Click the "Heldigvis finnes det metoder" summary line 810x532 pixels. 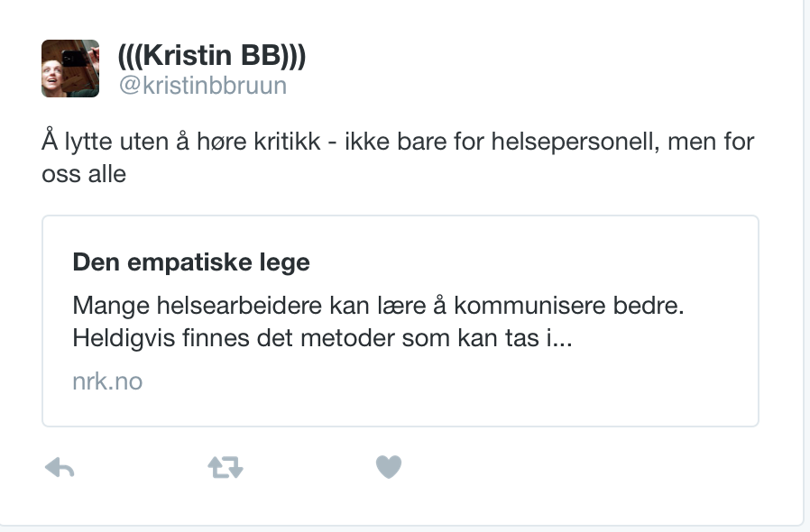pos(322,338)
